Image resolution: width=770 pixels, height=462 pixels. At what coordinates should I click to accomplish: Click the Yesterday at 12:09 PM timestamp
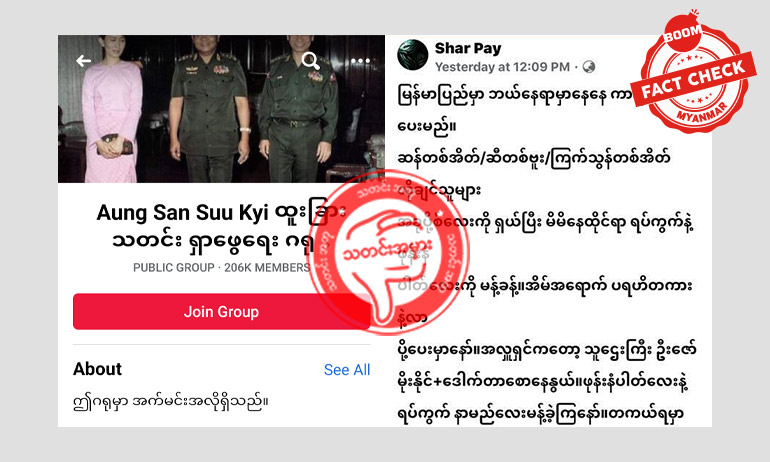pos(502,67)
